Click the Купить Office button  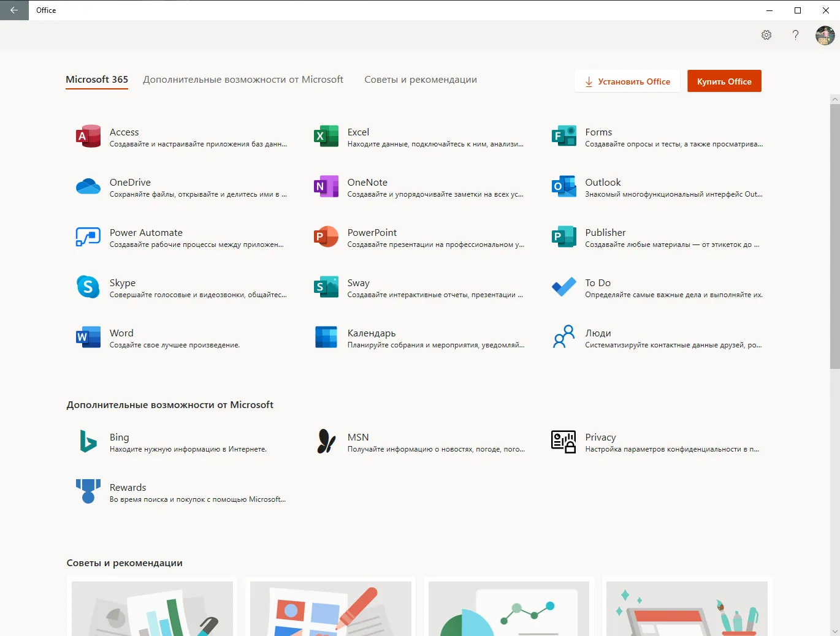(x=724, y=81)
